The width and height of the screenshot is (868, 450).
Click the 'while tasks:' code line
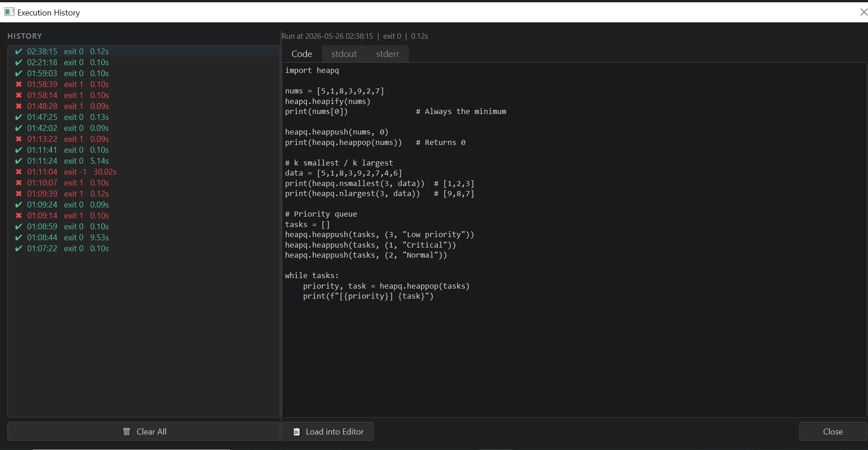[x=312, y=275]
